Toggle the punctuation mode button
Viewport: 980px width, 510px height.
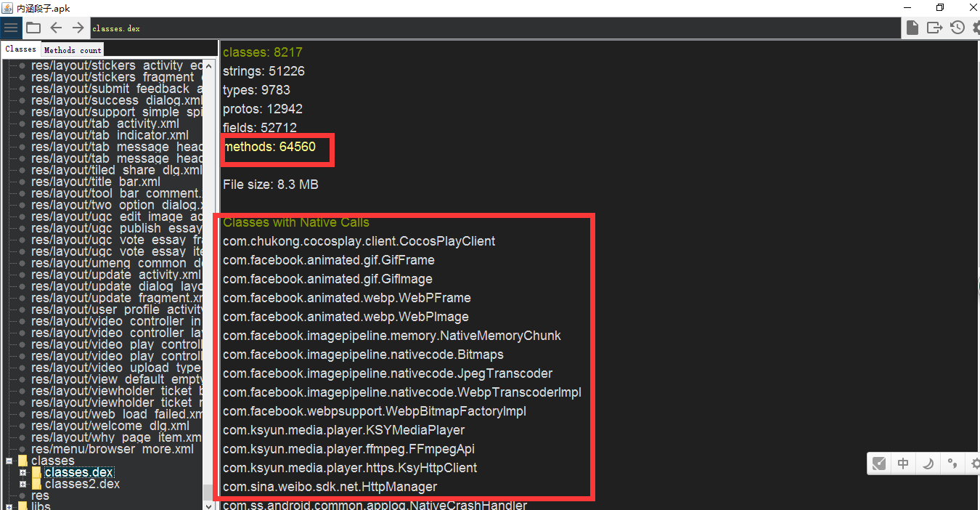[952, 464]
